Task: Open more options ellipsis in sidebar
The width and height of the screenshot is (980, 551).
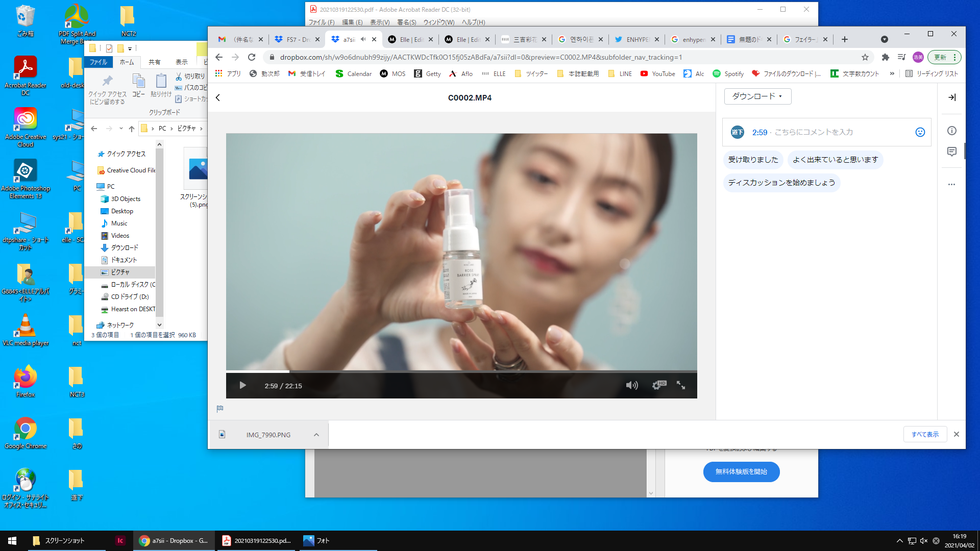Action: click(952, 184)
